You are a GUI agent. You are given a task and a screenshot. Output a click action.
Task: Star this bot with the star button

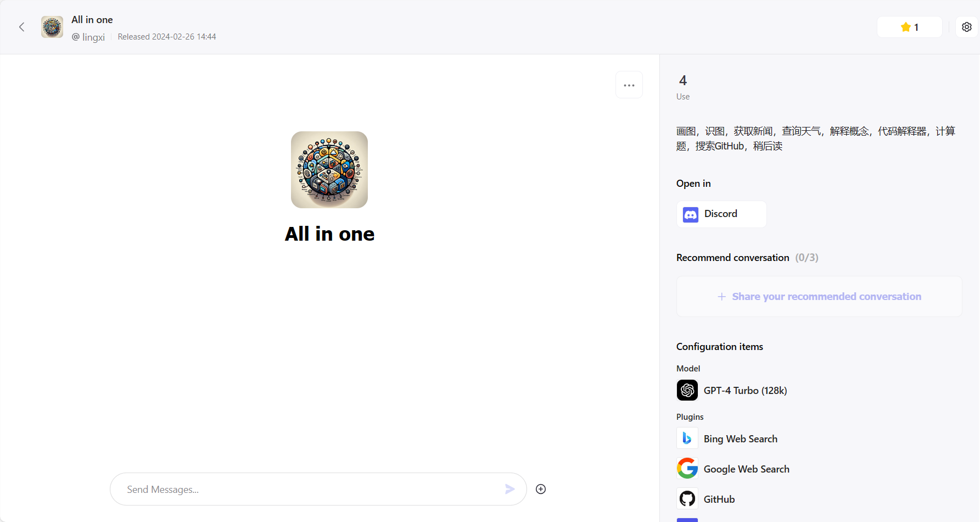[x=910, y=27]
